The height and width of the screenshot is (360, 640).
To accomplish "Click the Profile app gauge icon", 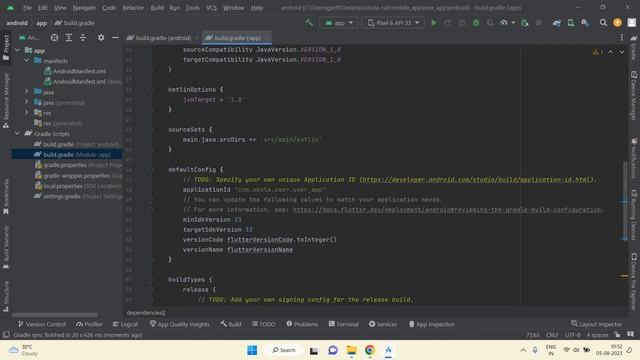I will pyautogui.click(x=504, y=23).
